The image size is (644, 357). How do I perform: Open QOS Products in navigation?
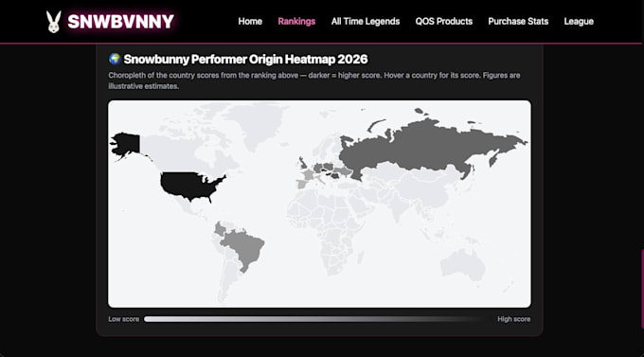click(x=444, y=22)
